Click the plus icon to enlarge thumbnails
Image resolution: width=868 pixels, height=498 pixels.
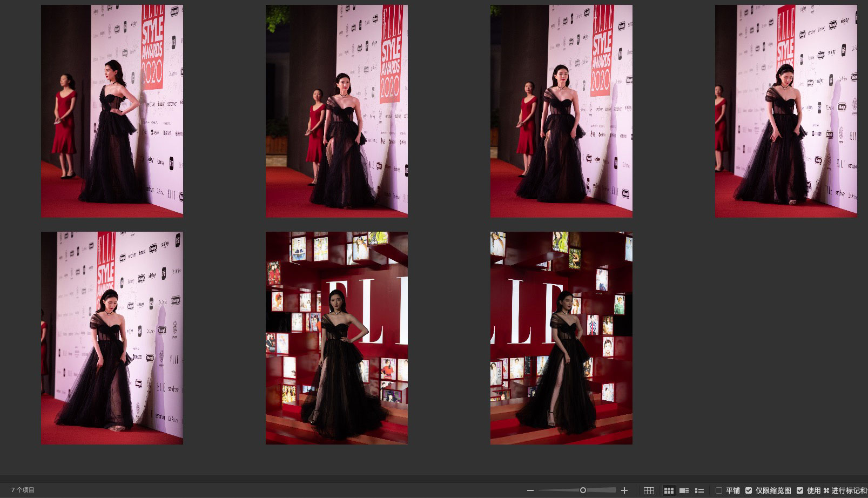click(x=624, y=490)
